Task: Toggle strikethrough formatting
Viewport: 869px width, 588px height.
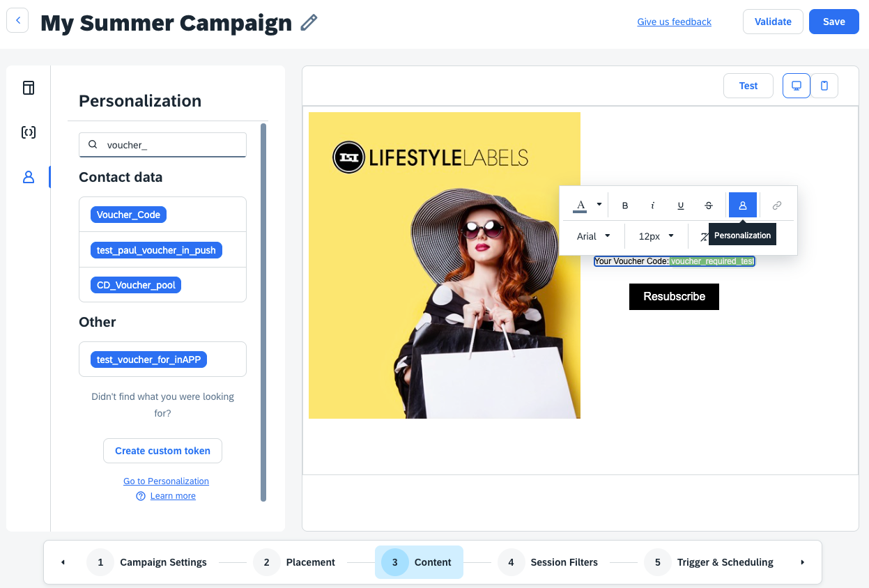Action: click(709, 206)
